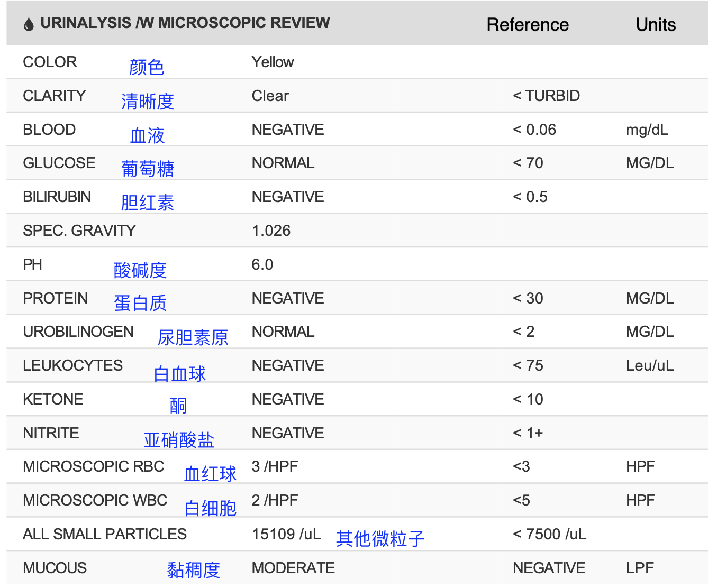Click the MUCOUS MODERATE result
This screenshot has height=588, width=708.
point(293,568)
